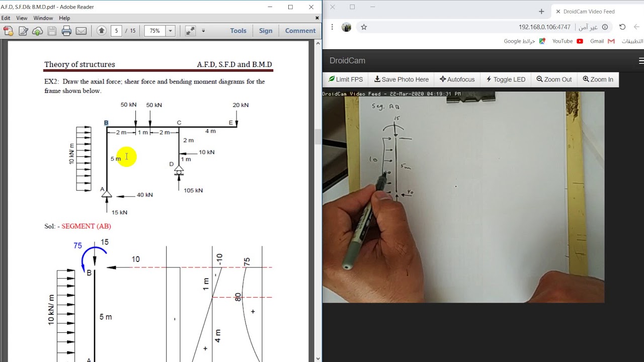The height and width of the screenshot is (362, 644).
Task: Open the View menu in Adobe Reader
Action: coord(22,18)
